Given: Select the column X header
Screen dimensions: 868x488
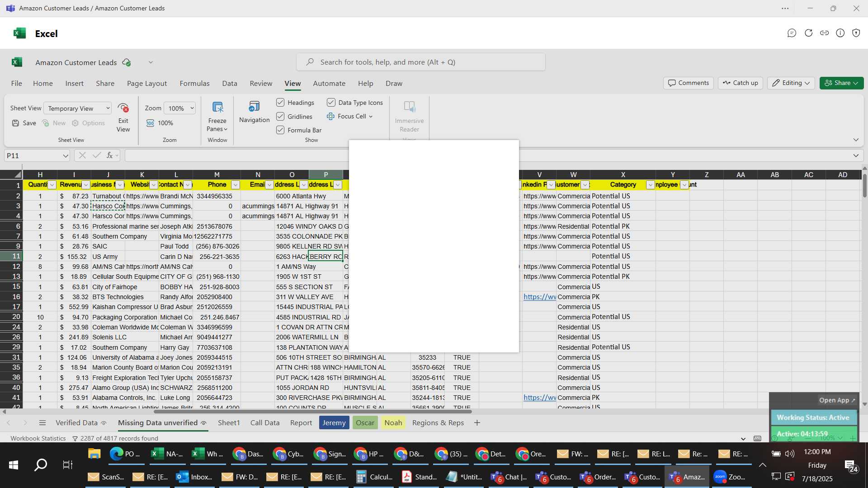Looking at the screenshot, I should click(623, 174).
